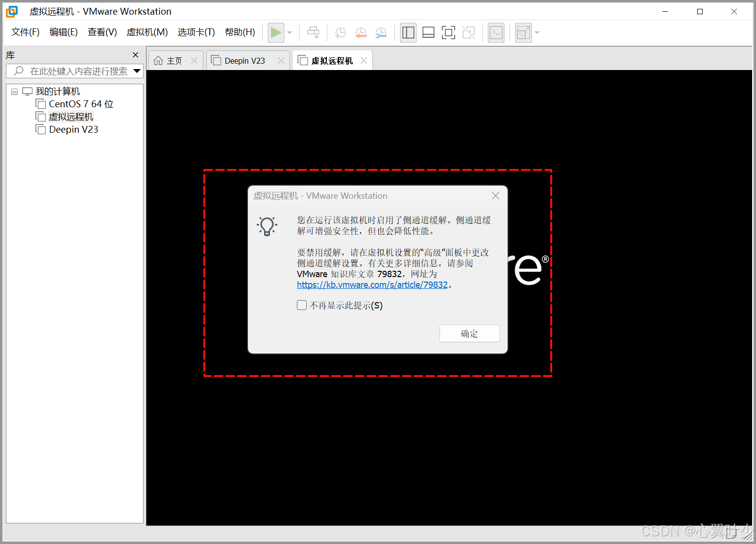Image resolution: width=756 pixels, height=544 pixels.
Task: Switch to the 主页 tab
Action: [174, 61]
